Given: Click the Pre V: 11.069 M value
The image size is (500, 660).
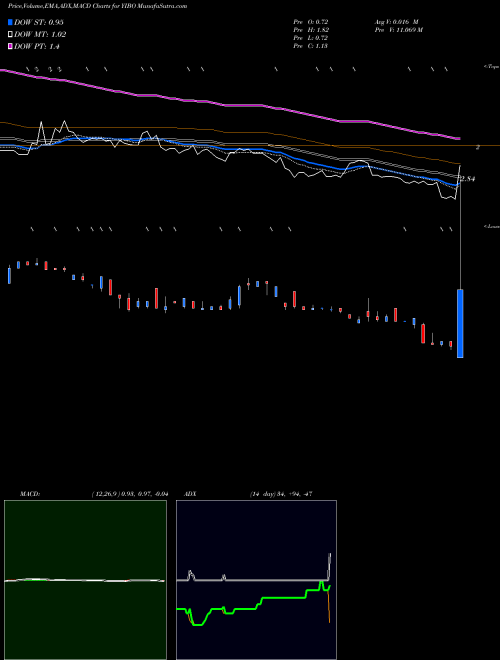Looking at the screenshot, I should point(398,30).
